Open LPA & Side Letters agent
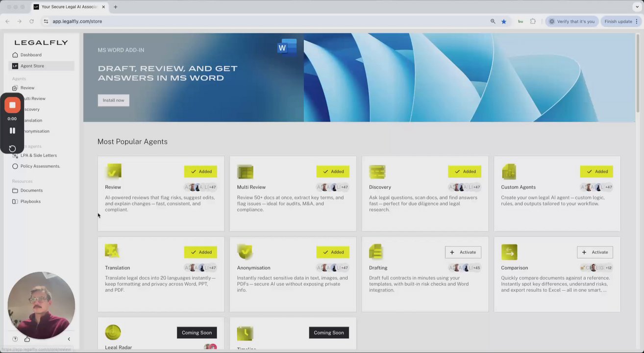Screen dimensions: 644x353 (x=39, y=155)
